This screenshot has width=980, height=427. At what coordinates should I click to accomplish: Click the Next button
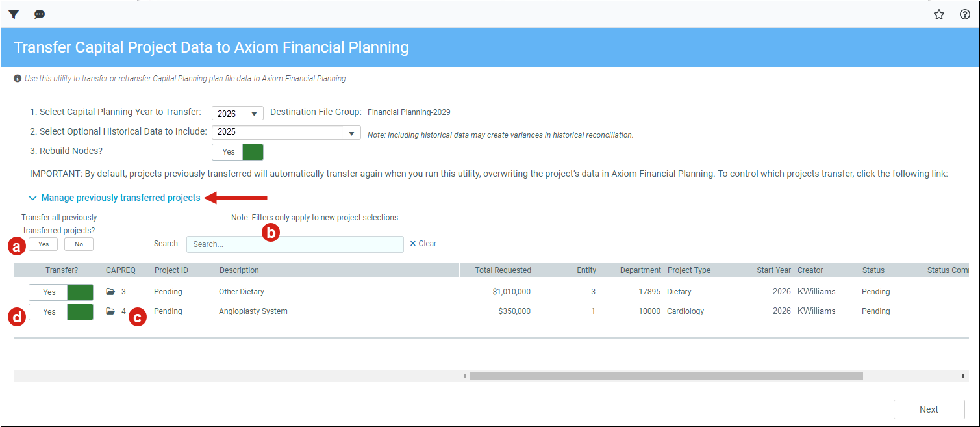click(929, 409)
